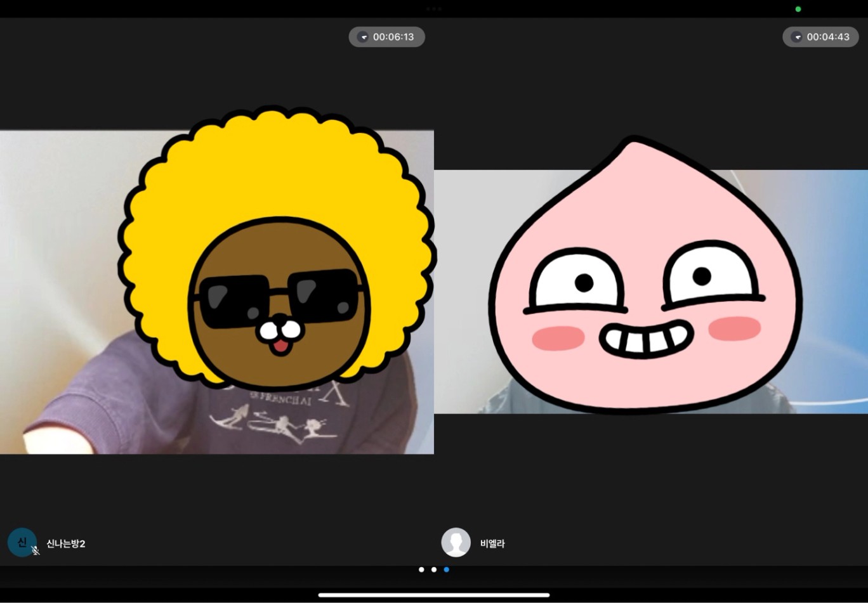868x603 pixels.
Task: Tap the sunglasses on the lion sticker
Action: pos(279,298)
